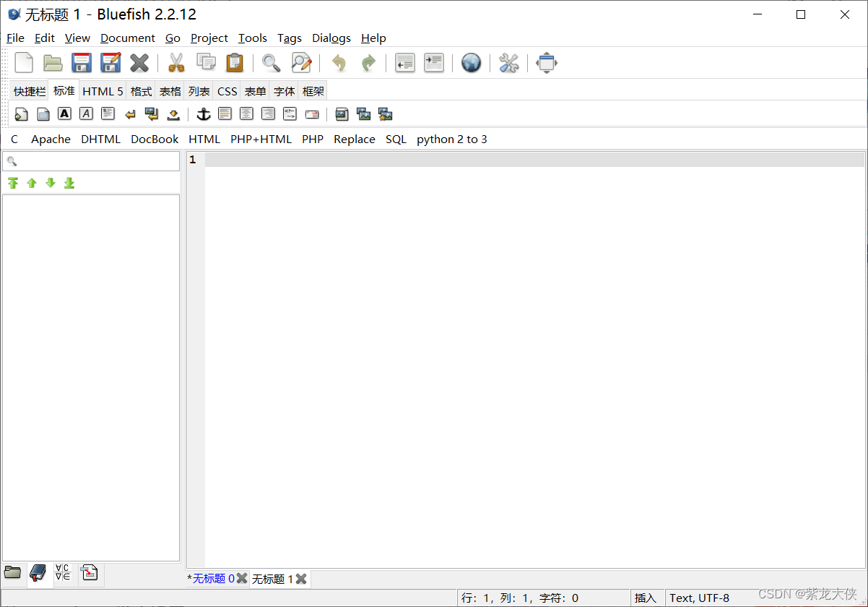Screen dimensions: 868x607
Task: Open the Document menu
Action: click(128, 38)
